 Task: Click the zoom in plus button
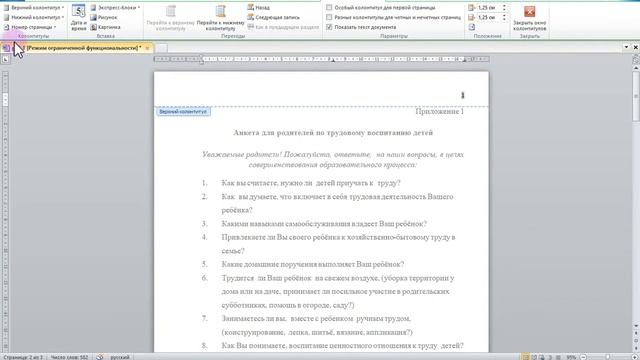(x=635, y=357)
